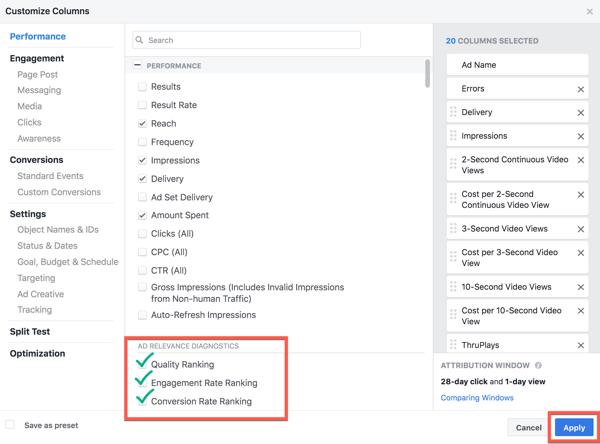Collapse the Performance section

point(137,65)
